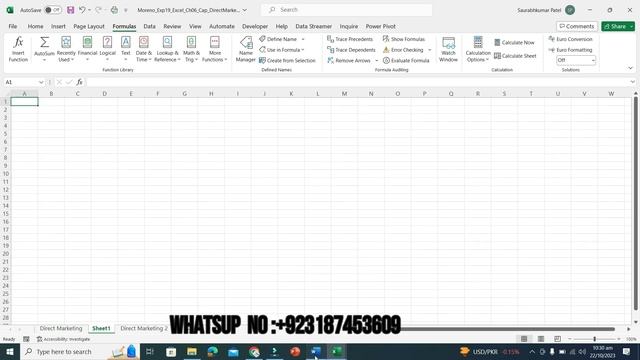Switch to Page Layout view in status bar
This screenshot has width=640, height=360.
(x=541, y=339)
